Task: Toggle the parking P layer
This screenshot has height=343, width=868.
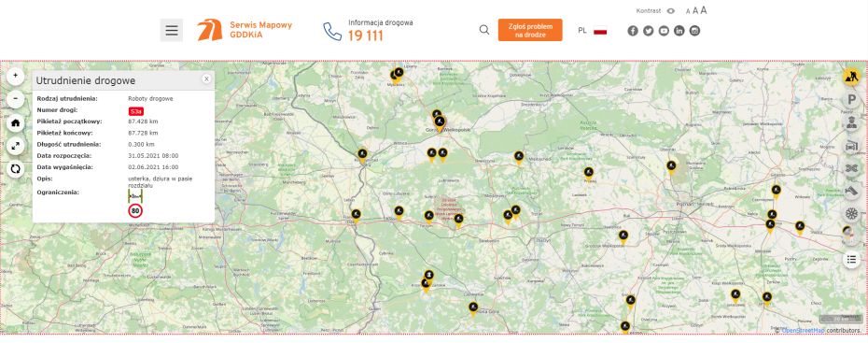Action: [x=851, y=100]
